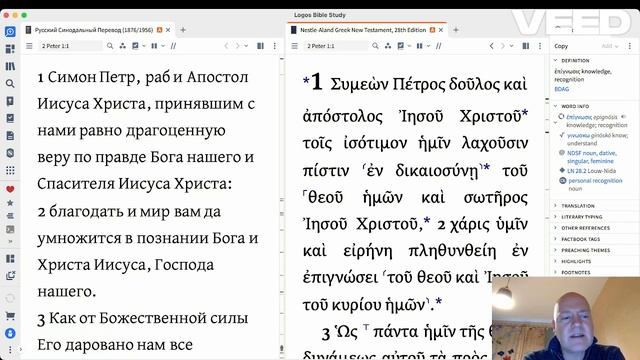This screenshot has height=360, width=640.
Task: Open the user account avatar icon
Action: click(10, 333)
